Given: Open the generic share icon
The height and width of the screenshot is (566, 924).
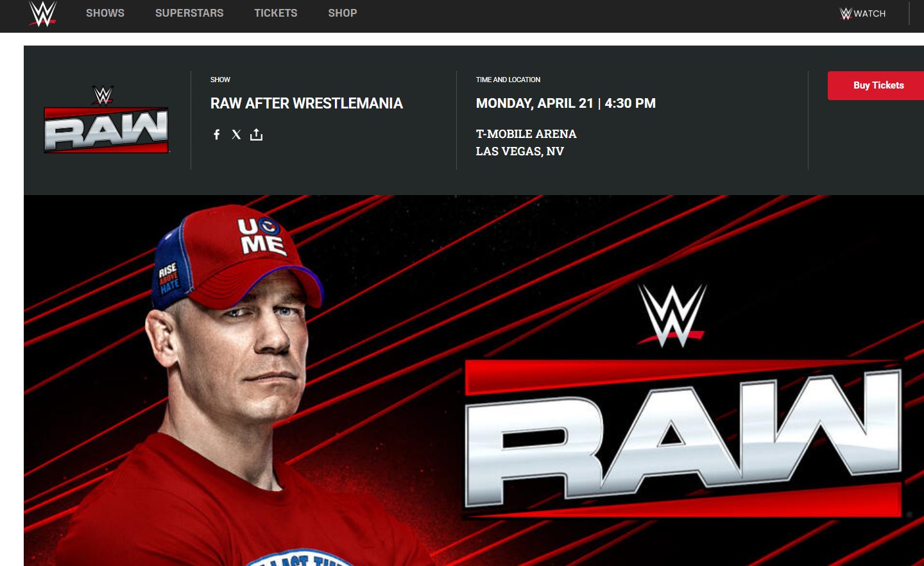Looking at the screenshot, I should pos(256,134).
